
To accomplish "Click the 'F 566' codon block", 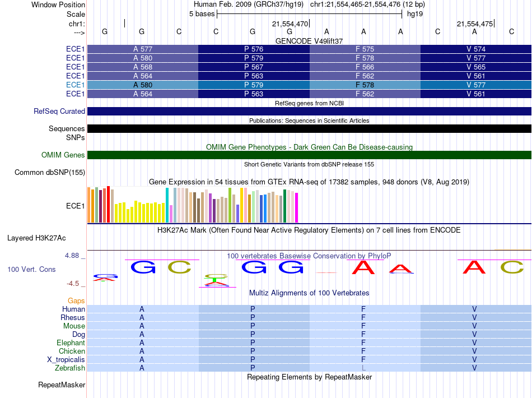I will click(365, 67).
